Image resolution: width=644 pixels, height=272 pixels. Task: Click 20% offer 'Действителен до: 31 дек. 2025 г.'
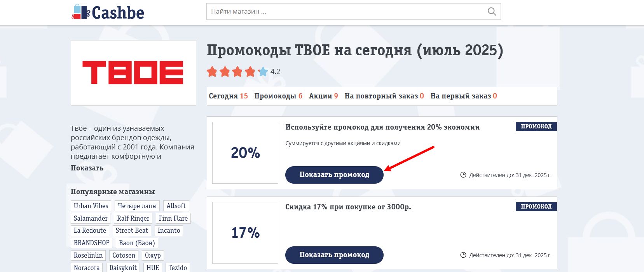coord(510,175)
